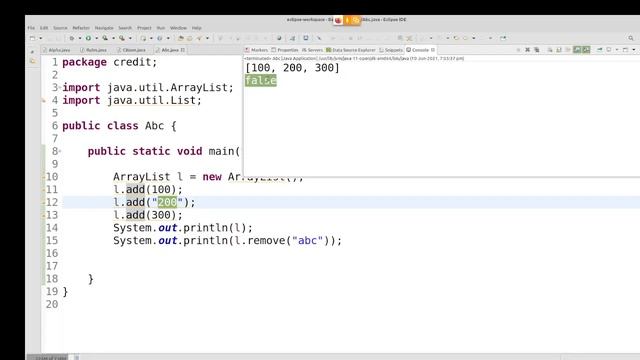Click the Coverage launch toolbar icon
The image size is (640, 360).
pos(105,38)
